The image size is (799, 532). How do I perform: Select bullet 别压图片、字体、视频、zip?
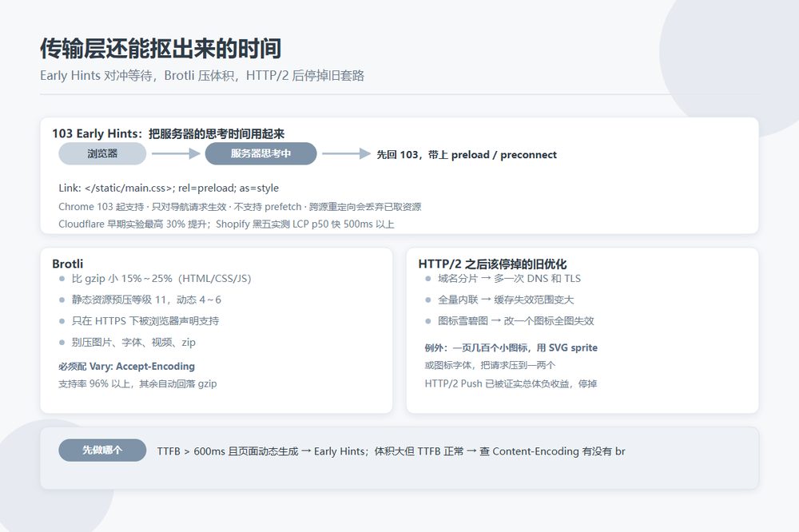pyautogui.click(x=133, y=343)
